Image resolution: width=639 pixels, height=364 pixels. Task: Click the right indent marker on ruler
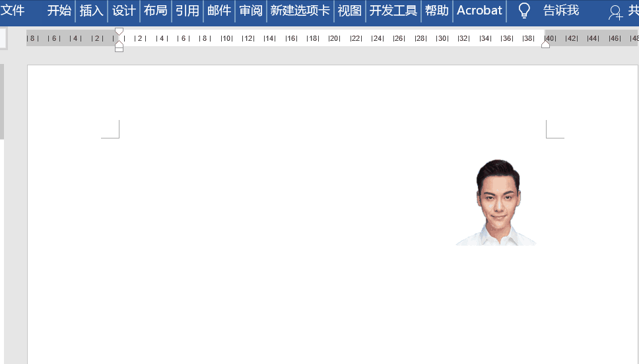546,44
